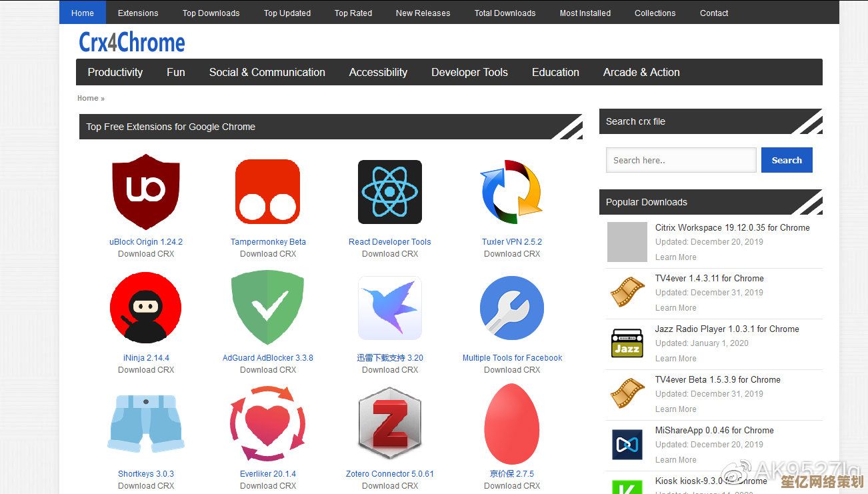
Task: Select the Most Installed menu item
Action: click(x=585, y=13)
